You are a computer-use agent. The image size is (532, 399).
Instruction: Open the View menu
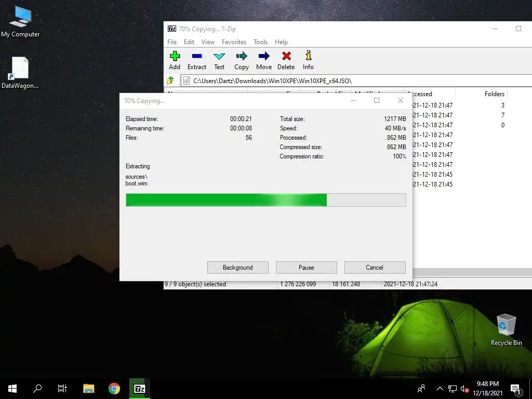point(208,42)
